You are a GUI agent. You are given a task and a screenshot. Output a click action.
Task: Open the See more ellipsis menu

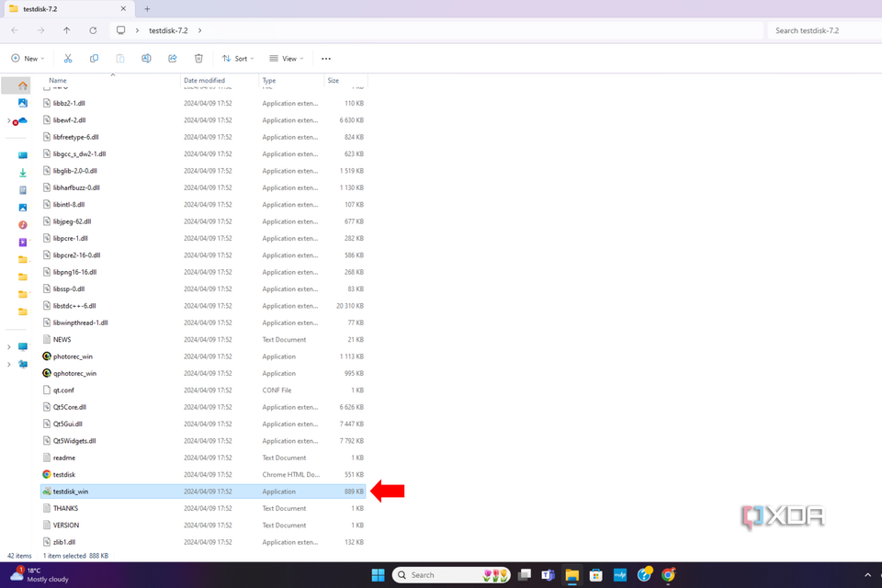325,59
